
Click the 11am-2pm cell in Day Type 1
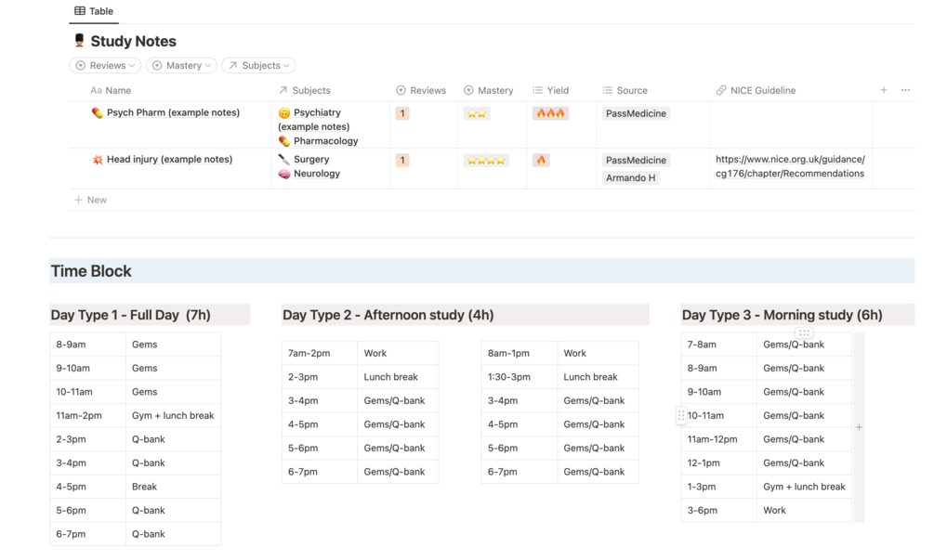coord(87,415)
